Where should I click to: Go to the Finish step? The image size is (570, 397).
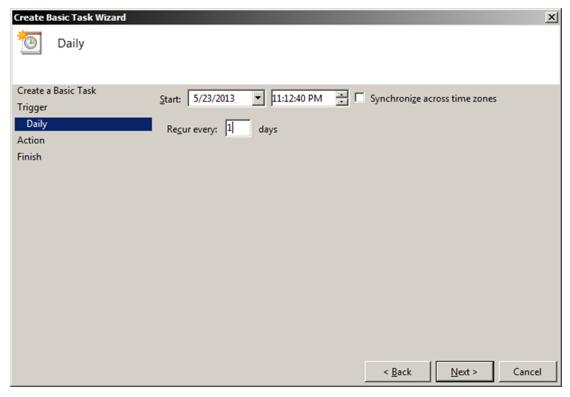(x=29, y=157)
